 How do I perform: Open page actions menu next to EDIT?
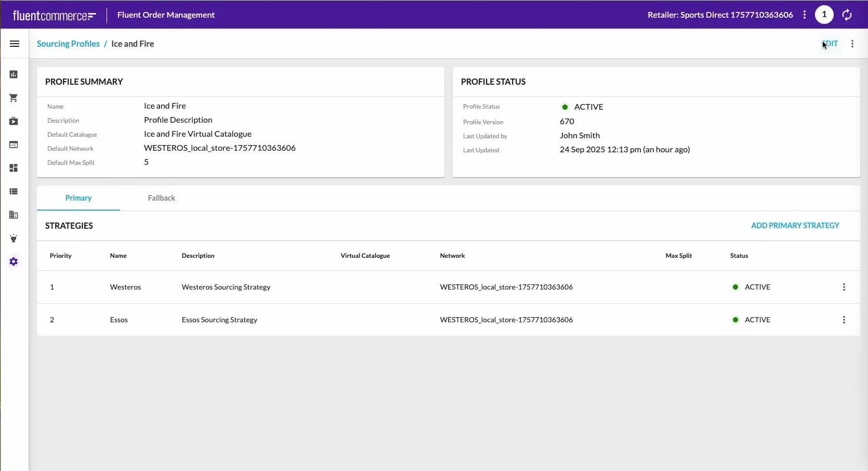852,44
